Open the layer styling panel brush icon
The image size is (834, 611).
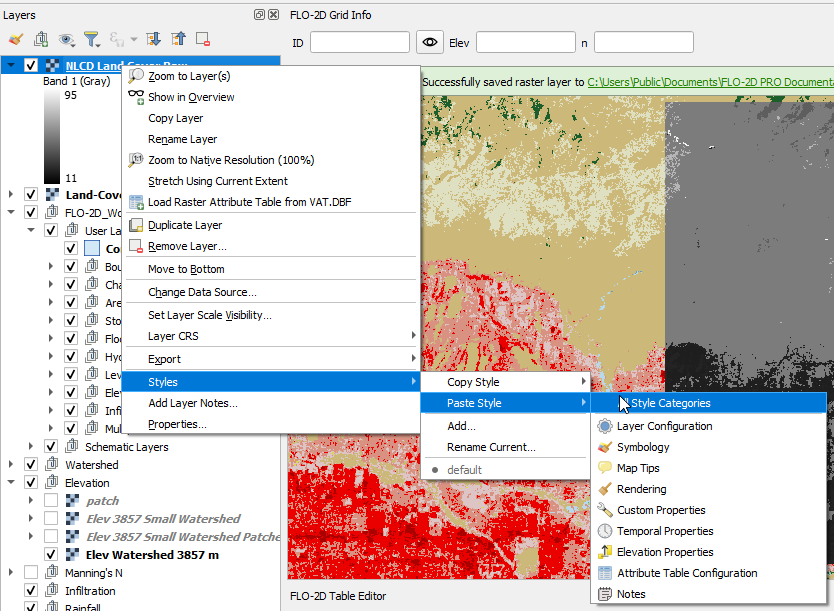point(15,39)
